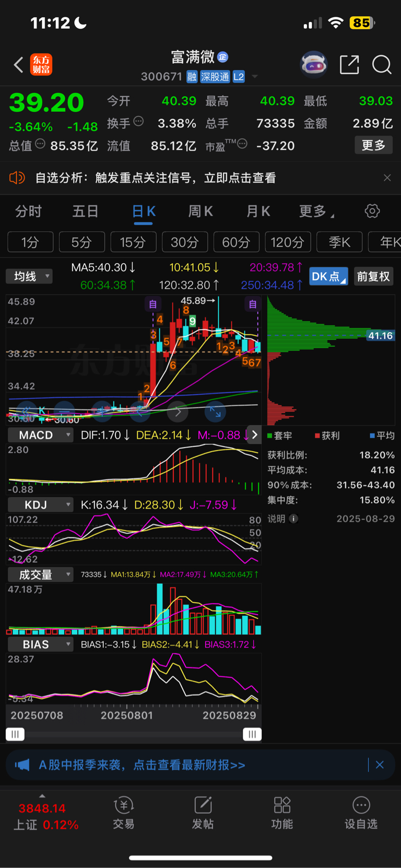This screenshot has width=401, height=868.
Task: Tap the speaker icon in 自选分析 banner
Action: click(17, 178)
